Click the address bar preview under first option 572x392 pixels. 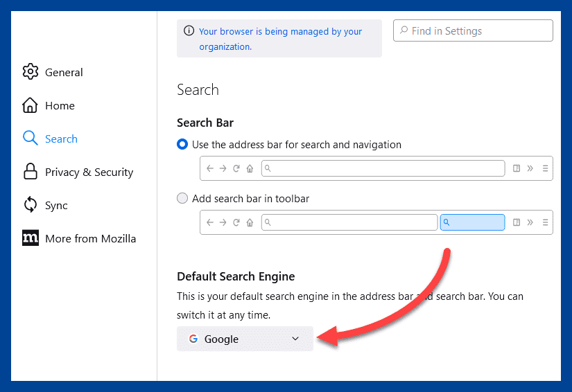(x=383, y=168)
